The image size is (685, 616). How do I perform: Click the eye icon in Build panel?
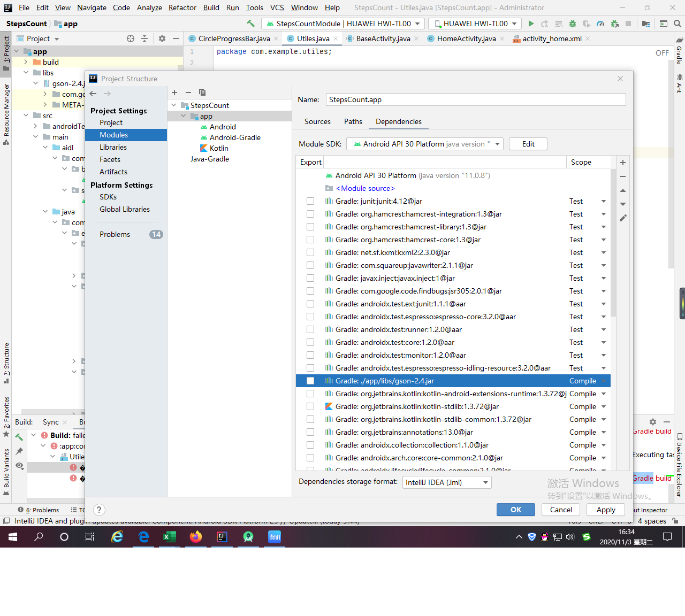[x=19, y=466]
